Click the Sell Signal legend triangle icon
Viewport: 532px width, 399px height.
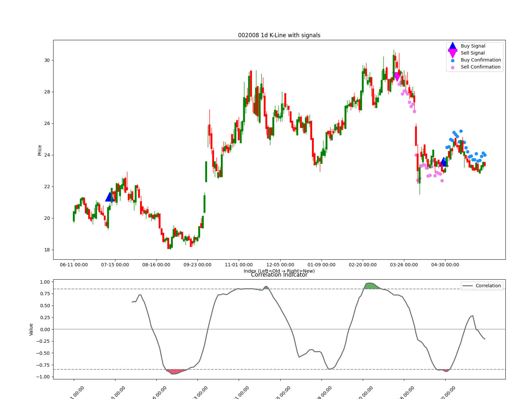pyautogui.click(x=453, y=53)
